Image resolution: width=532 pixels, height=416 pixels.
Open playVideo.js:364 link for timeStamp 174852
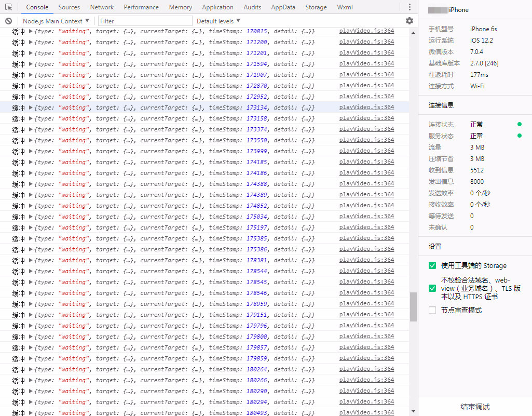pyautogui.click(x=367, y=206)
